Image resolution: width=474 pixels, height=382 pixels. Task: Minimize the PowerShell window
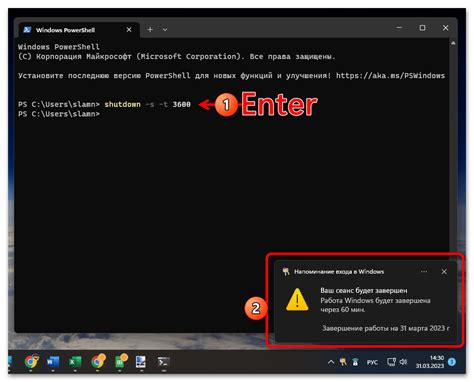coord(399,28)
